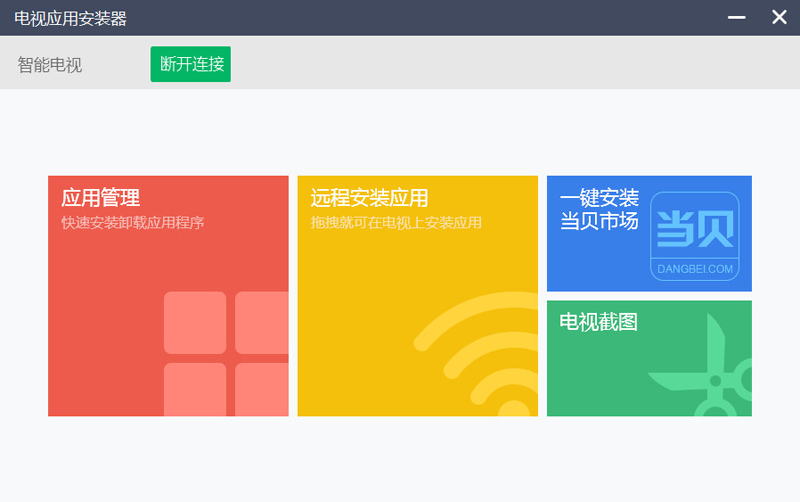Click the 电视应用安装器 window title
Viewport: 800px width, 502px height.
click(70, 18)
